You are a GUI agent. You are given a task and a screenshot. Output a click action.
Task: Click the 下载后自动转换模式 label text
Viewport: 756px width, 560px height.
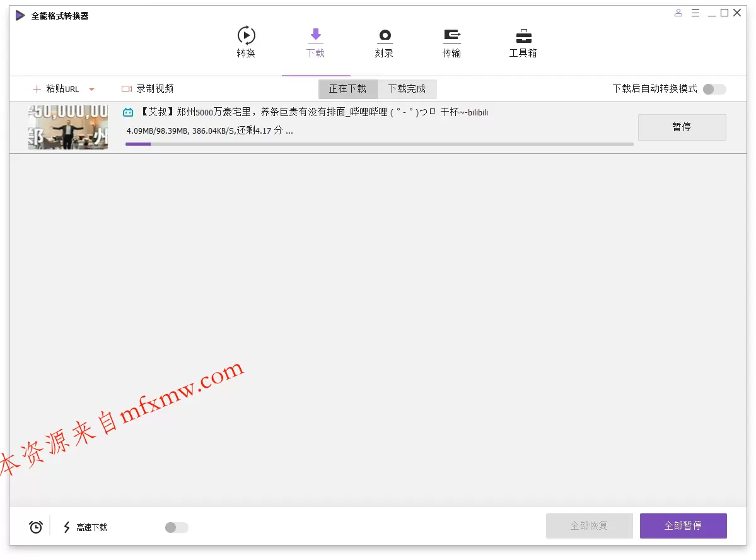pyautogui.click(x=654, y=89)
